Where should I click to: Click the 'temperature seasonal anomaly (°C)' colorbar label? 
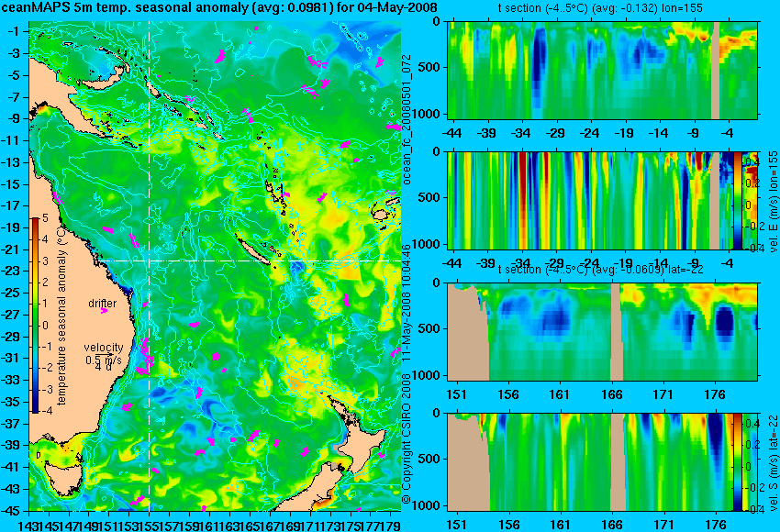[61, 316]
